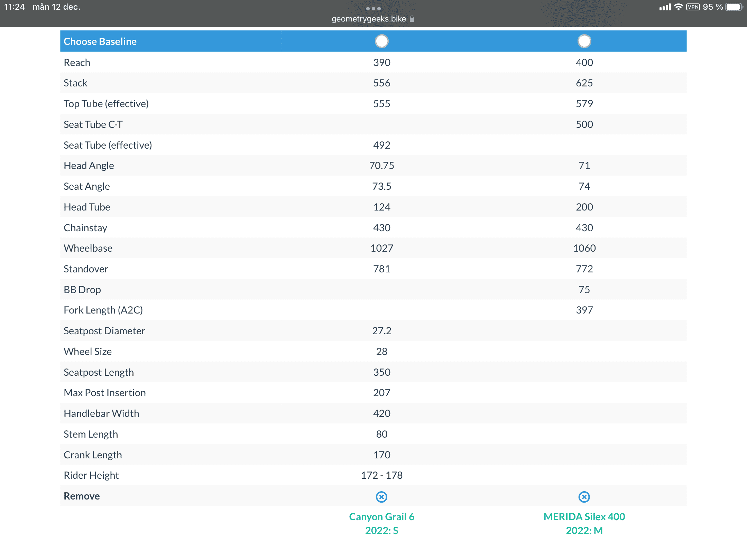Click rider height value 172 - 178

[x=381, y=475]
